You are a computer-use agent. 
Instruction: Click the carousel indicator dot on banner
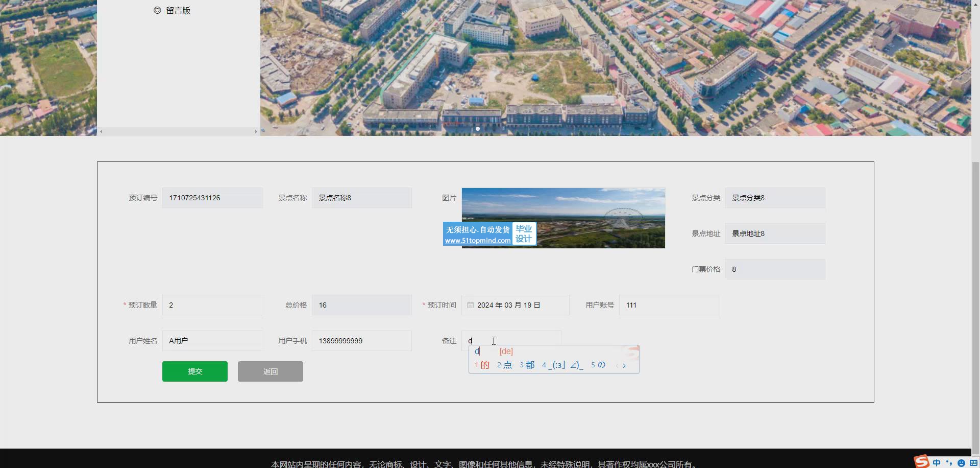pos(478,129)
